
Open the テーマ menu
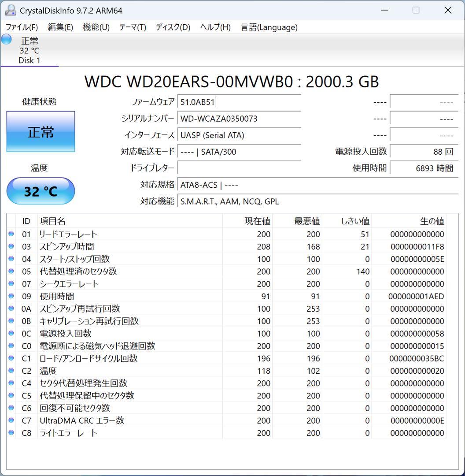point(132,27)
